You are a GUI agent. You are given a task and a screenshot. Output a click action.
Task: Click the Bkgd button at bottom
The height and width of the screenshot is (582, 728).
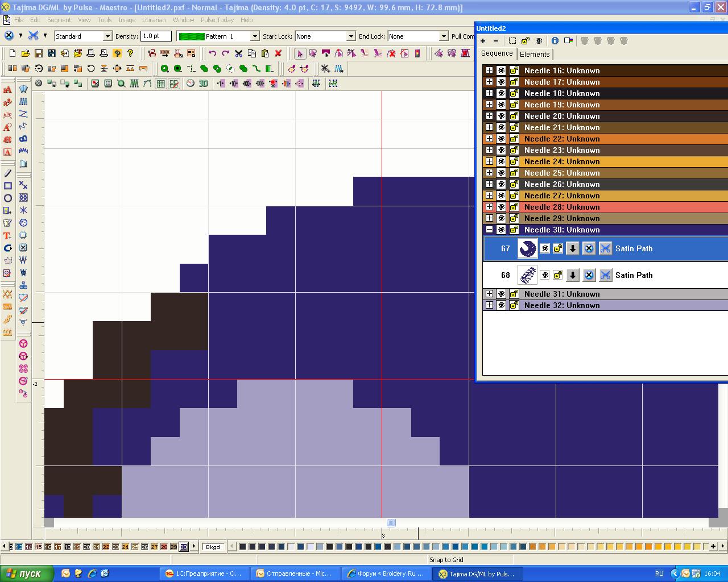[x=213, y=547]
